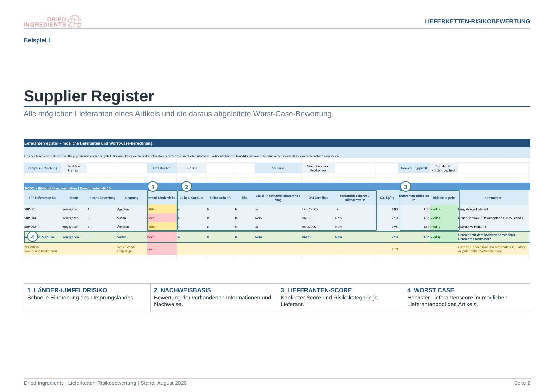Click the 'Persönlich bekannt / Bildnachweise' header
The image size is (554, 392).
(355, 198)
